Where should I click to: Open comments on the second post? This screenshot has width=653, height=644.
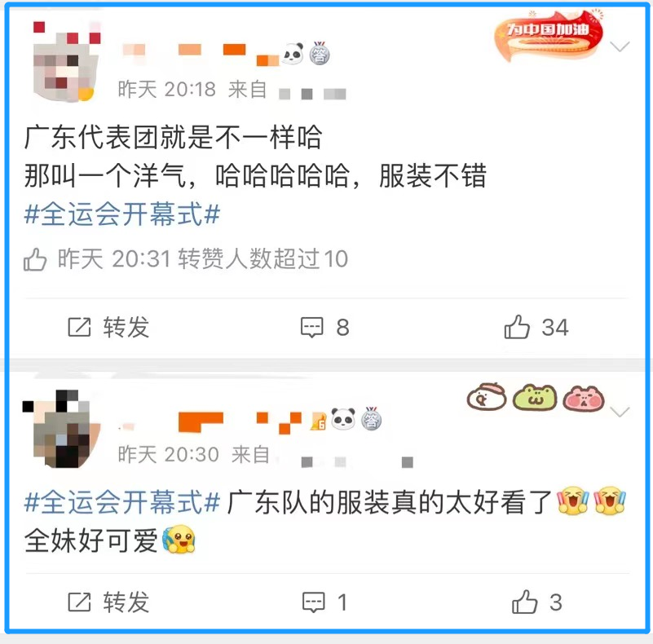coord(324,602)
